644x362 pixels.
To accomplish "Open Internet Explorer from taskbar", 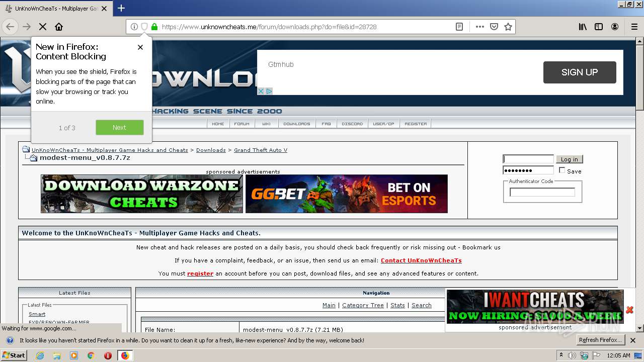I will (x=40, y=355).
